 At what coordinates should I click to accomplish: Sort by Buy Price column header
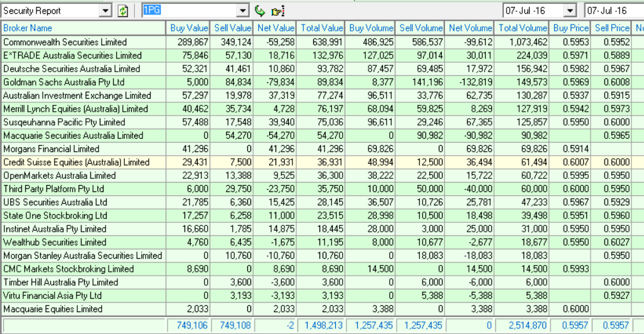coord(570,28)
